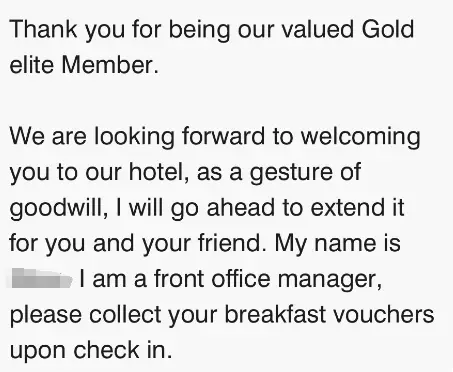453x372 pixels.
Task: Click the blurred name redaction block
Action: coord(41,279)
